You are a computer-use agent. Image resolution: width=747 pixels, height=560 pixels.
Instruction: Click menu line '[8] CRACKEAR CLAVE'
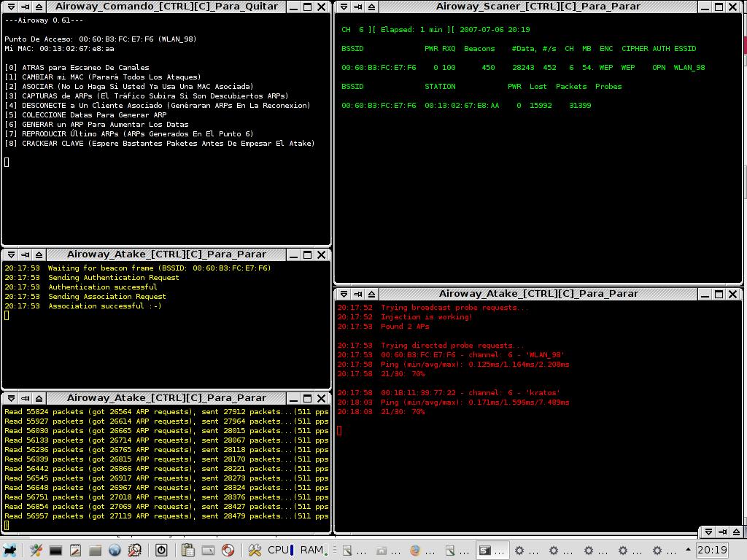tap(160, 144)
